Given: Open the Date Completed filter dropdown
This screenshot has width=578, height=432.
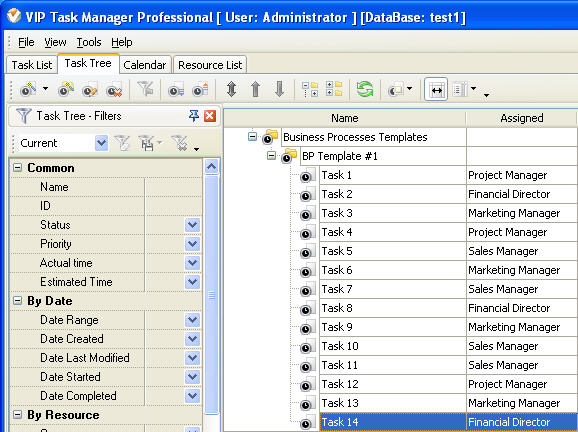Looking at the screenshot, I should (192, 396).
